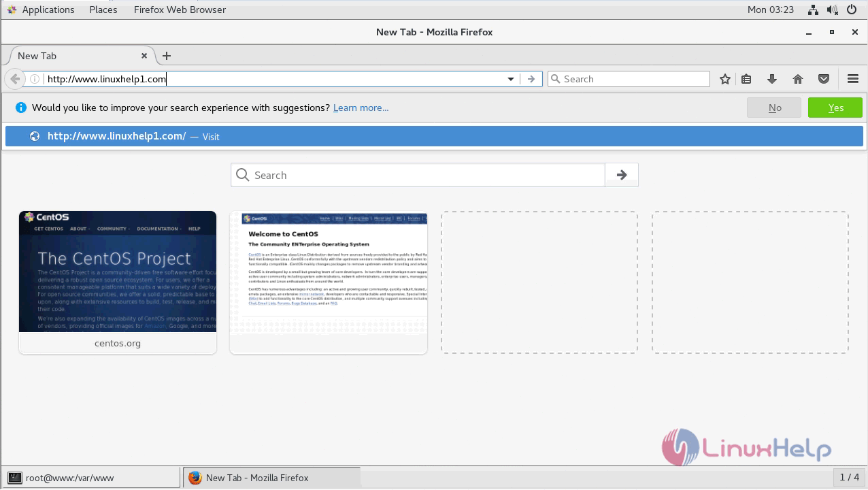
Task: Click the Go arrow in address bar
Action: click(531, 79)
